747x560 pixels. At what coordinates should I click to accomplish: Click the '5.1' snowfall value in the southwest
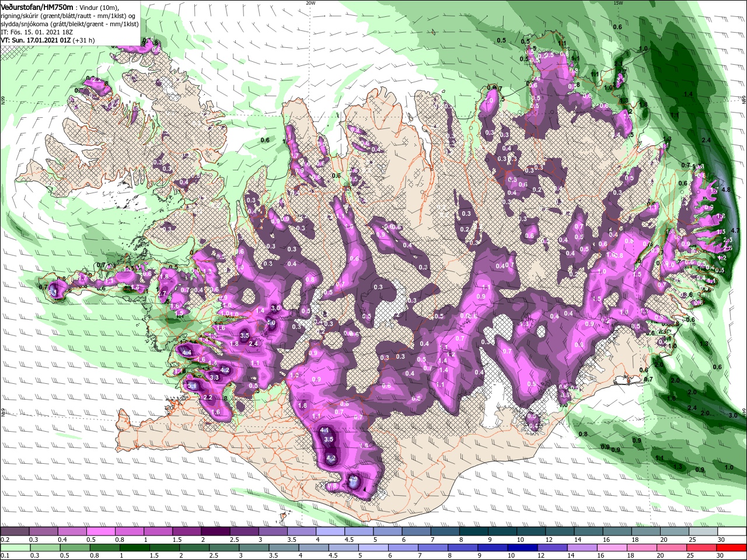pos(193,386)
